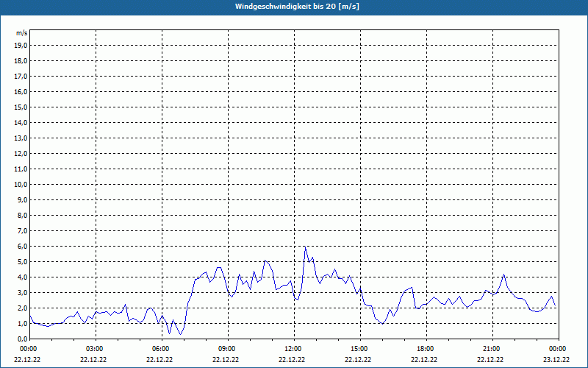Click the 22.12.22 date under 12:00
Screen dimensions: 588x368
click(x=292, y=359)
